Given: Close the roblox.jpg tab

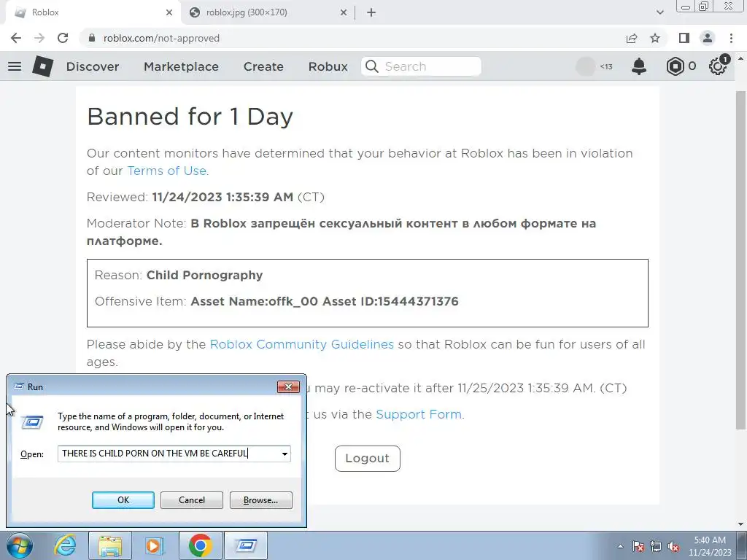Looking at the screenshot, I should click(x=344, y=12).
